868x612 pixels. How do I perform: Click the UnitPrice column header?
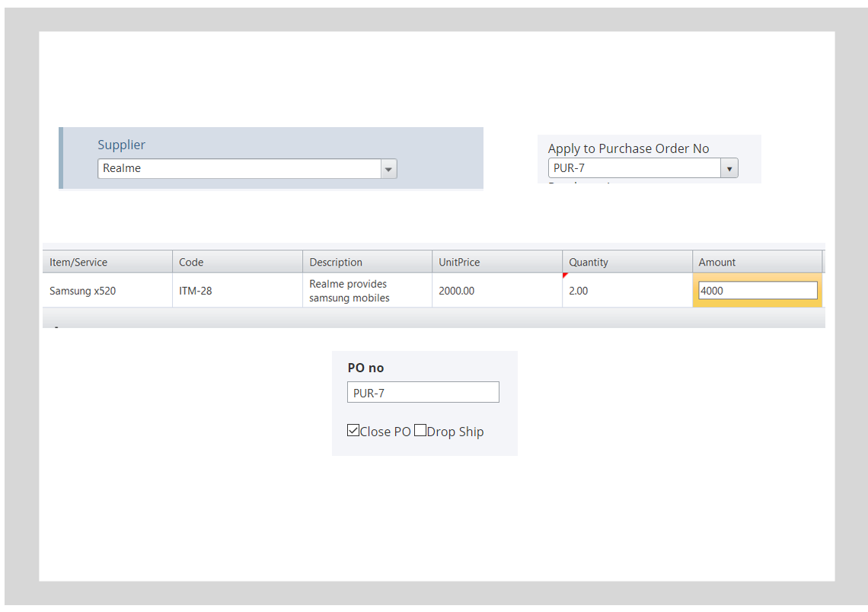tap(497, 262)
